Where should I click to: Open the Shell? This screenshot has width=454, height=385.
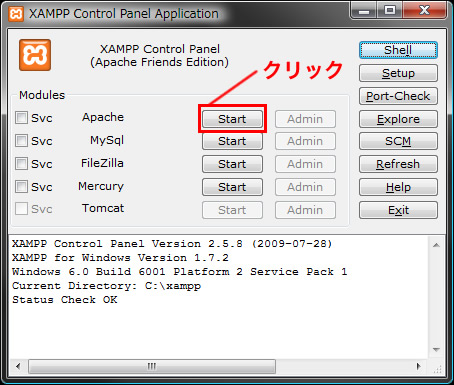coord(398,50)
